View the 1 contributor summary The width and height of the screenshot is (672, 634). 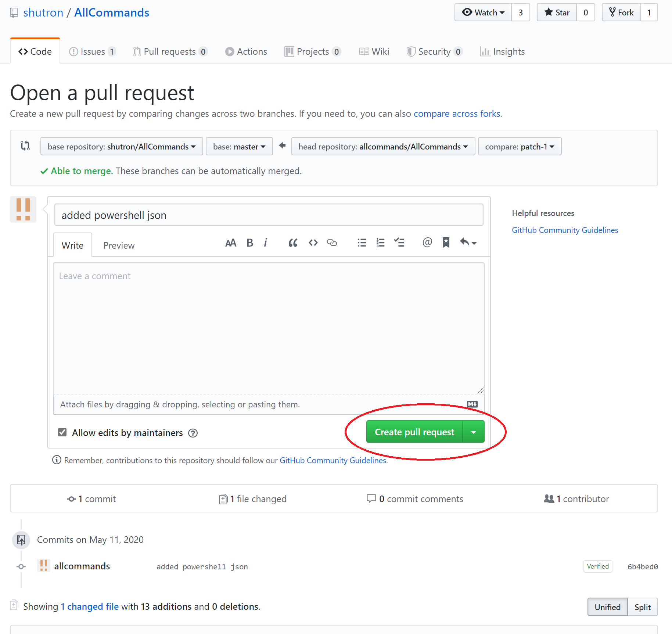pyautogui.click(x=576, y=499)
